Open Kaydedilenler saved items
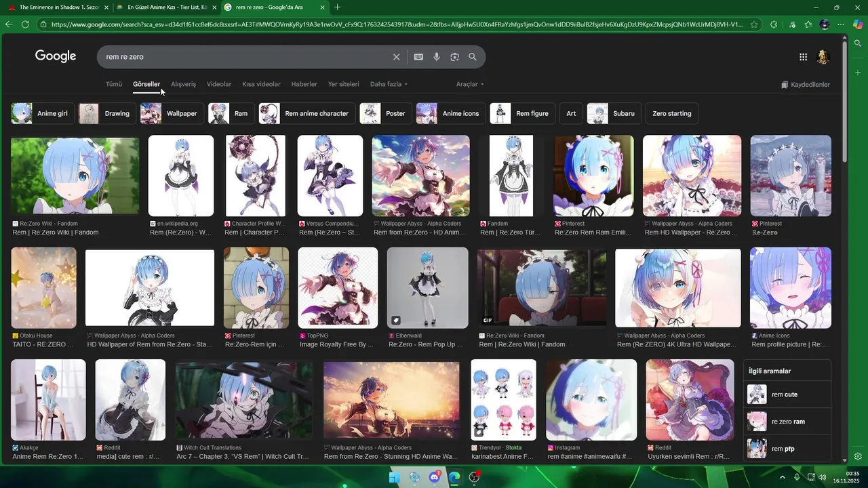The width and height of the screenshot is (868, 488). [x=806, y=85]
